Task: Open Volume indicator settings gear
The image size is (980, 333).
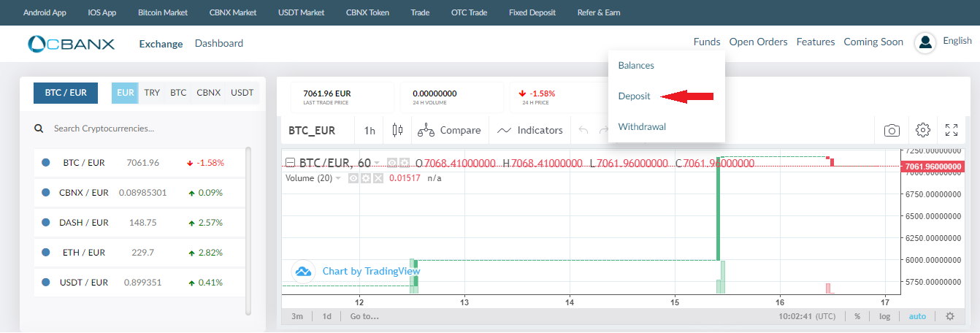Action: click(x=366, y=178)
